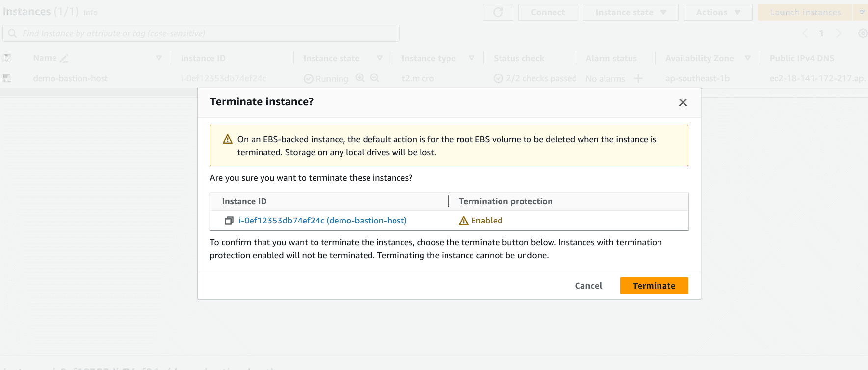
Task: Open the Instance state dropdown
Action: point(631,12)
